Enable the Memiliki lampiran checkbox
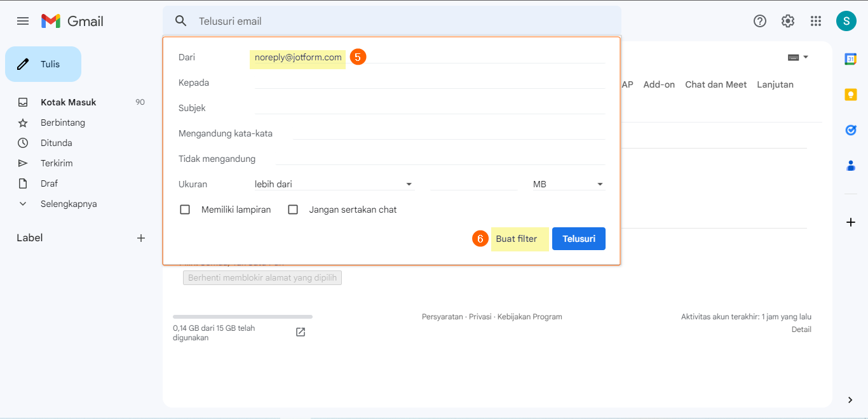This screenshot has width=868, height=419. pyautogui.click(x=185, y=209)
